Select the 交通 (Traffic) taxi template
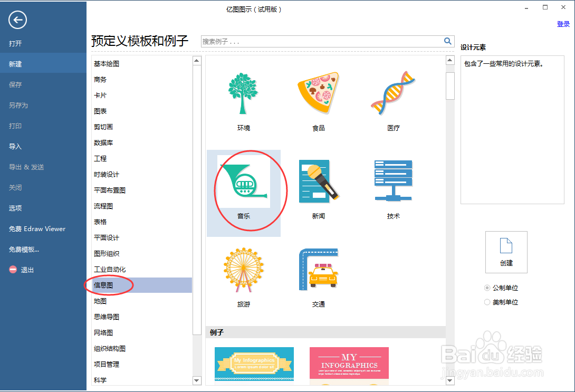The width and height of the screenshot is (575, 392). pyautogui.click(x=319, y=271)
